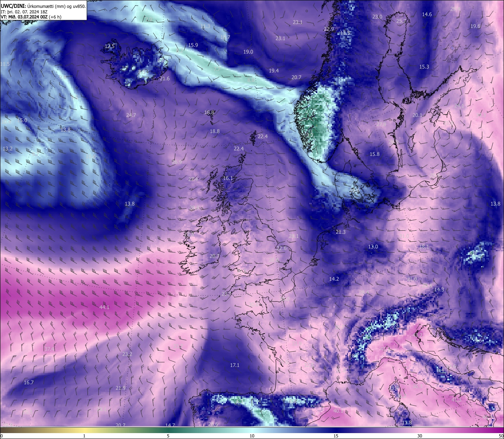Click the 26.9 value west of Scotland
This screenshot has height=439, width=504.
click(x=177, y=162)
